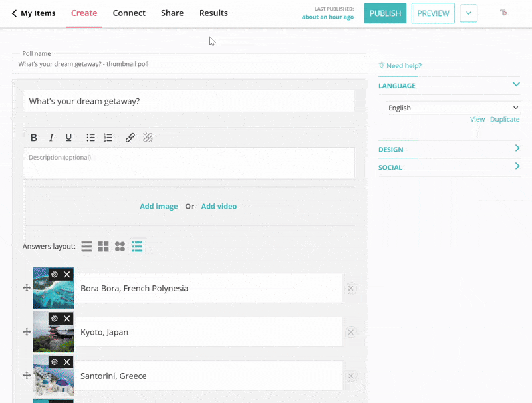Expand the SOCIAL section
Viewport: 532px width, 403px height.
tap(517, 167)
